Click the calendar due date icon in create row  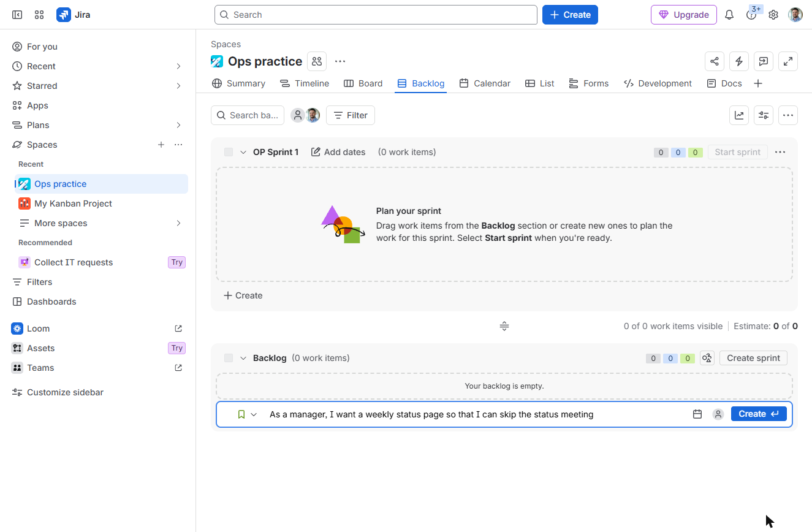point(697,414)
